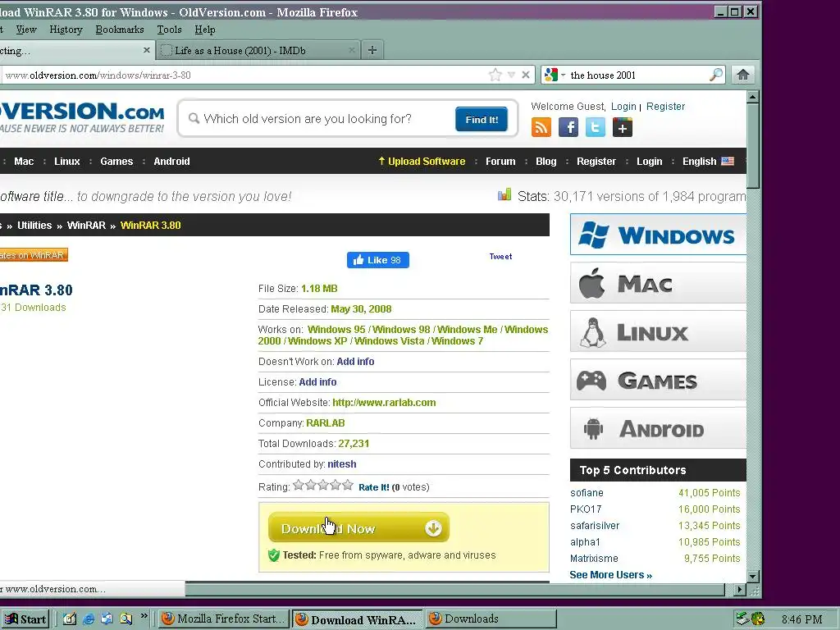Click Add info beside Doesn't Work on
This screenshot has width=840, height=630.
tap(355, 362)
